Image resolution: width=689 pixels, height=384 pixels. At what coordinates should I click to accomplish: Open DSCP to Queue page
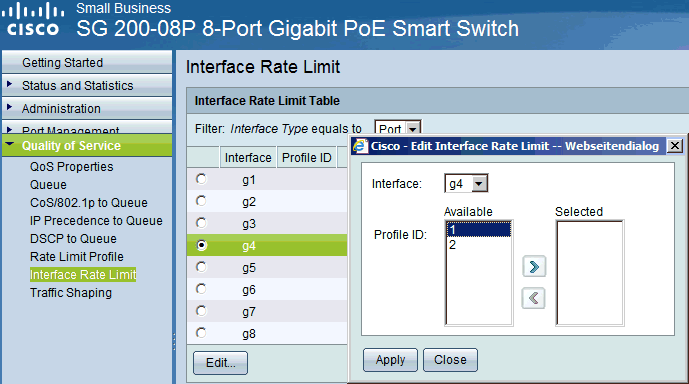[73, 239]
